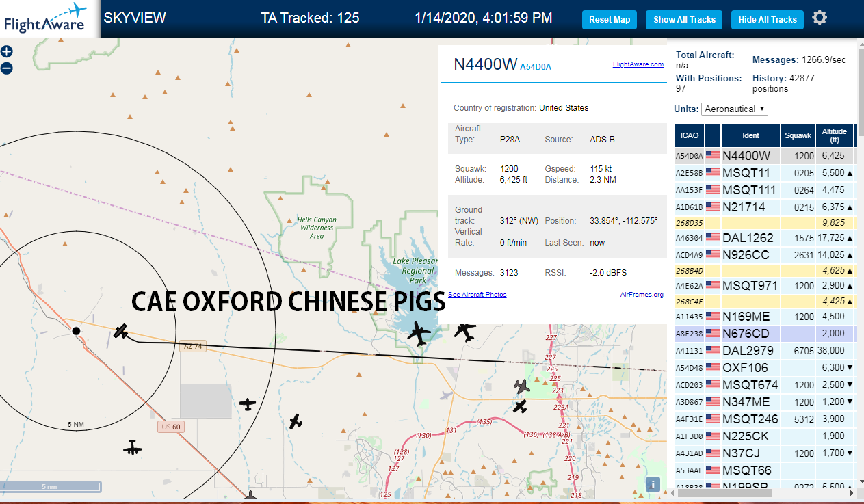
Task: Sort table by the Ident column header
Action: point(750,135)
